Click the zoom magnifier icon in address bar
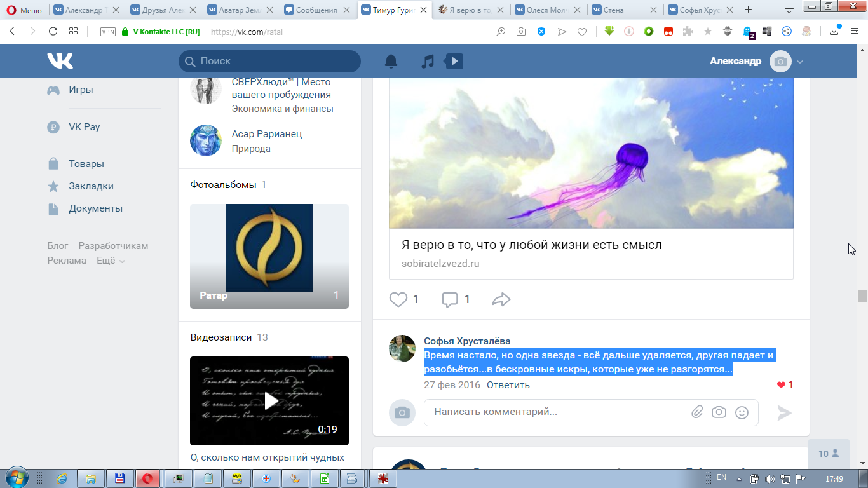Viewport: 868px width, 488px height. pos(501,32)
